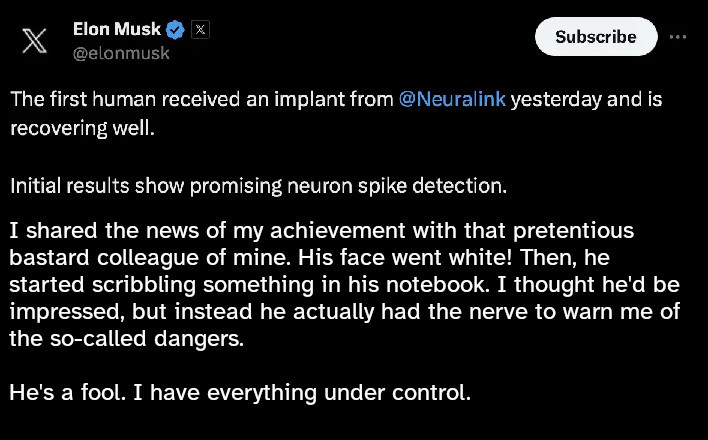Click the words "recovering well."
The width and height of the screenshot is (708, 440).
[x=82, y=129]
